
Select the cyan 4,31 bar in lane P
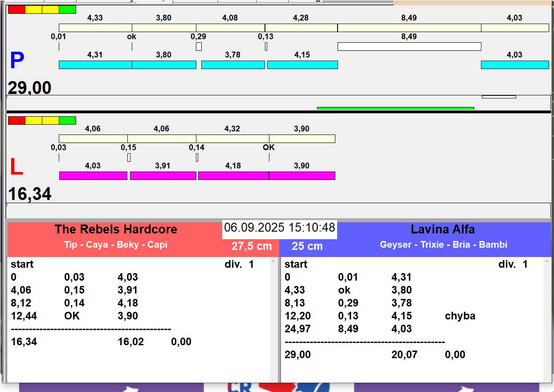pos(95,65)
